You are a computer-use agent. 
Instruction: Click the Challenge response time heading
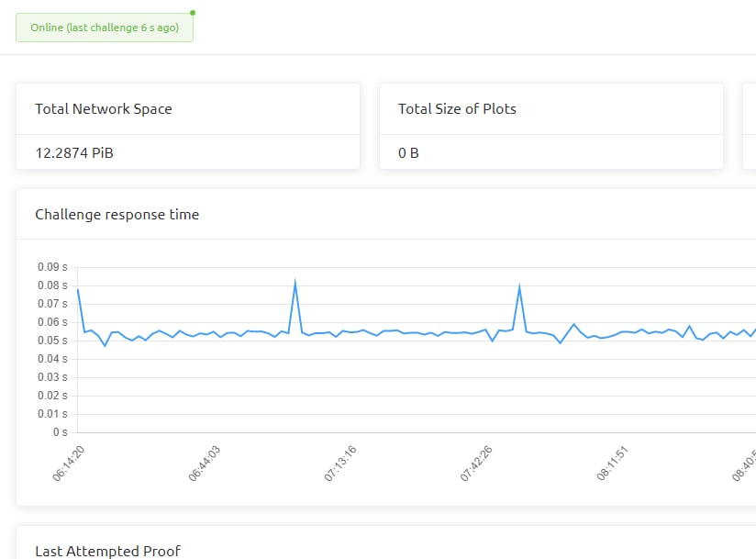[x=117, y=214]
